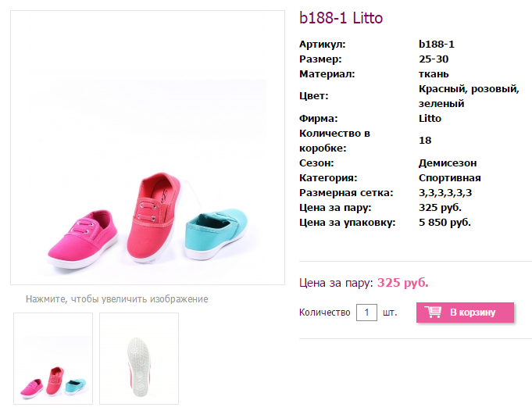Click the "Количество" label beside the input
The image size is (532, 418).
(x=324, y=313)
